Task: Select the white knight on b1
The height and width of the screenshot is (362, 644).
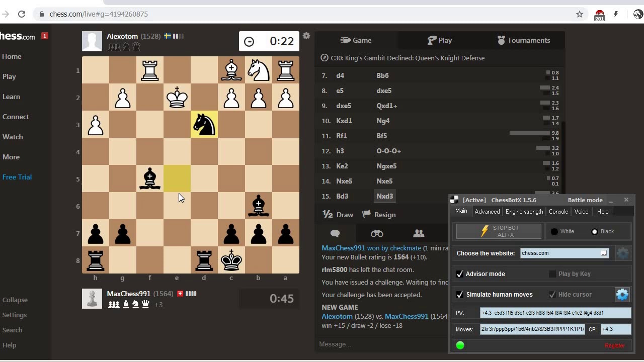Action: pyautogui.click(x=259, y=70)
